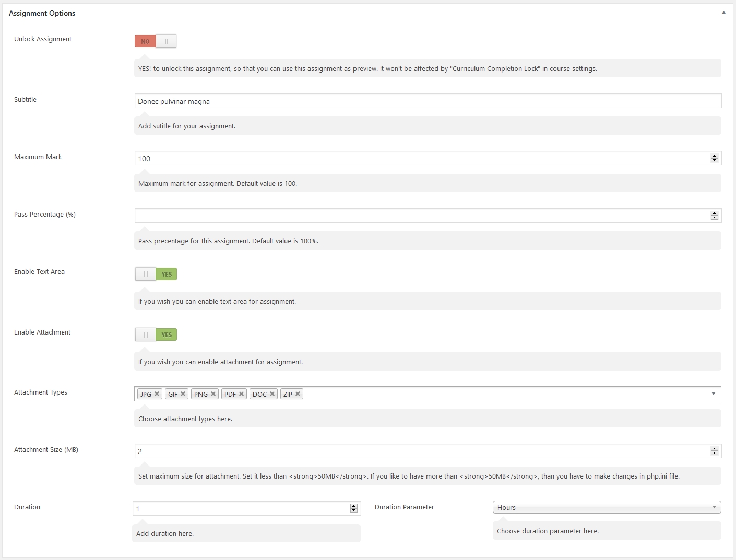Toggle the Unlock Assignment switch
Viewport: 736px width, 560px height.
pyautogui.click(x=156, y=41)
